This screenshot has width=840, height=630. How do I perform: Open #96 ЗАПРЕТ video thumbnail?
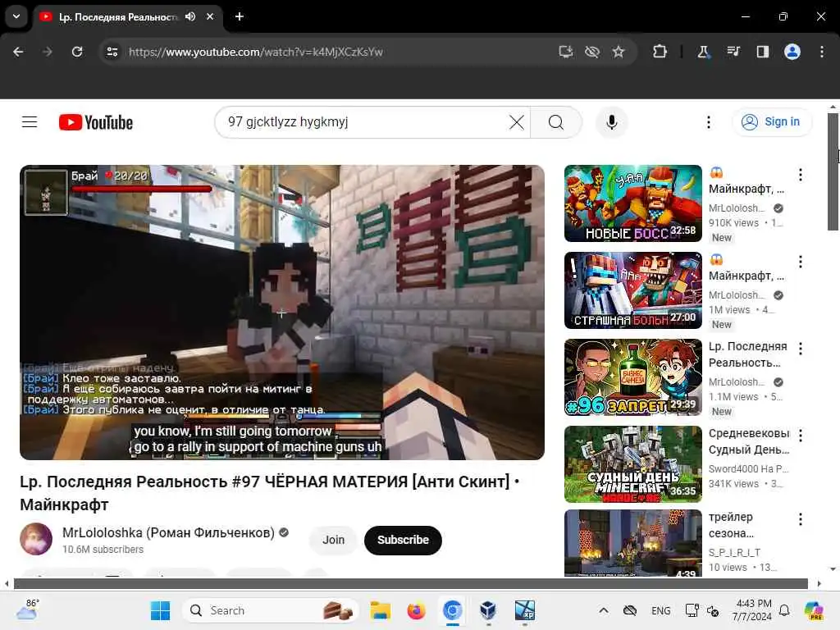coord(632,377)
